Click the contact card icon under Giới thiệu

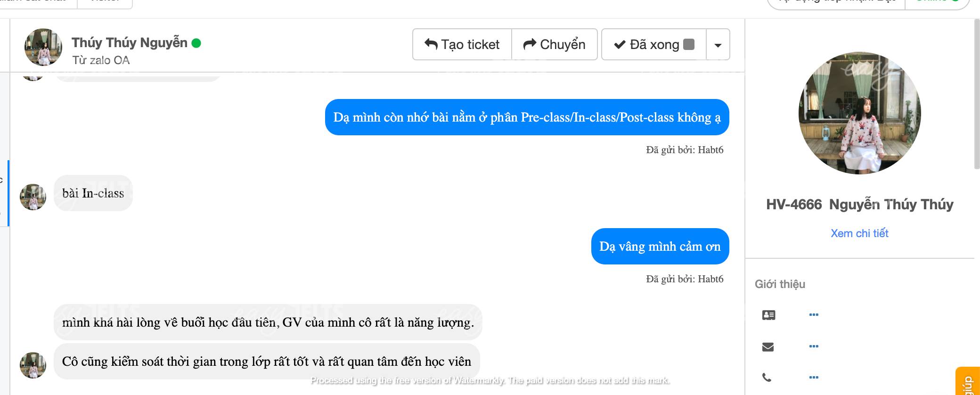(x=768, y=315)
